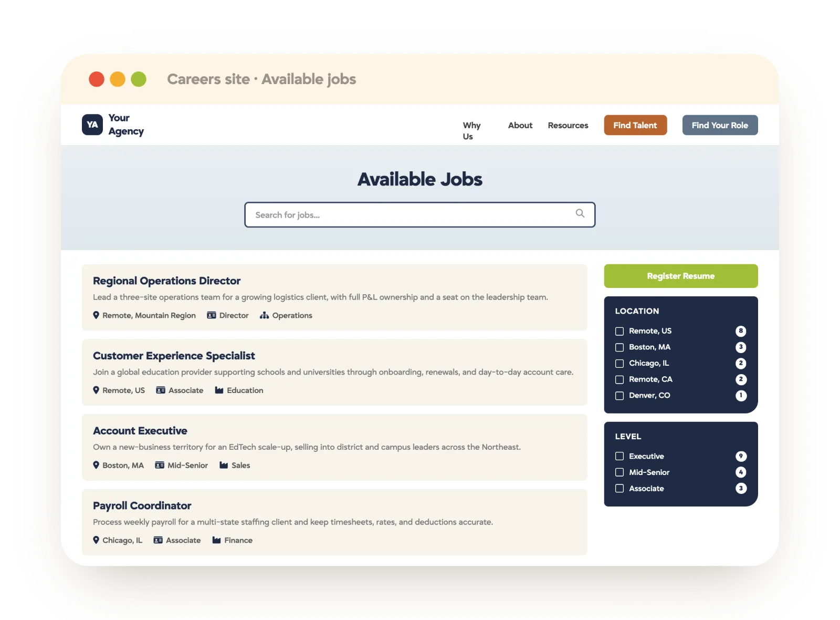Click the Register Resume button
This screenshot has width=840, height=620.
681,276
